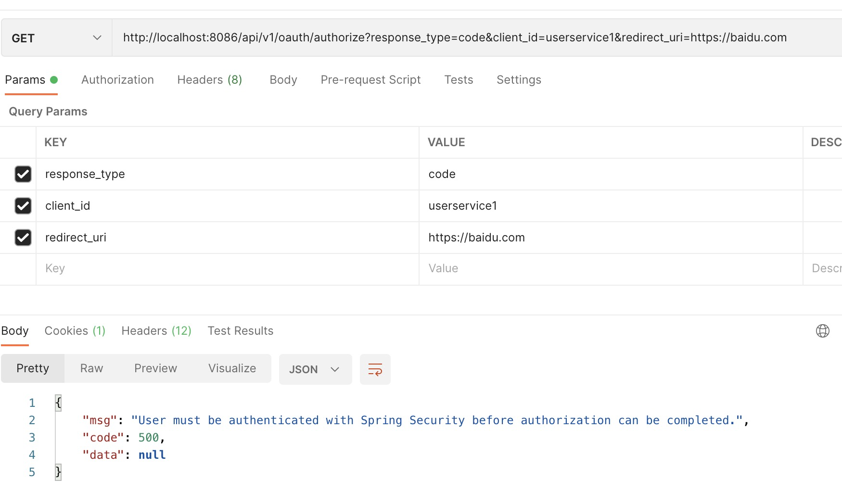The width and height of the screenshot is (842, 504).
Task: Click the empty Key field to add parameter
Action: pos(192,268)
